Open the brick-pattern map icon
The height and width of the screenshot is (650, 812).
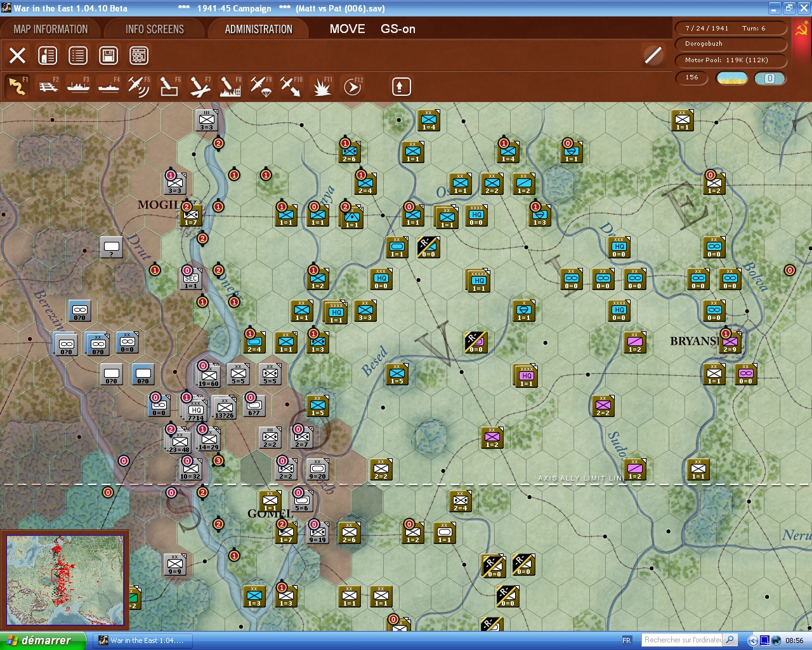click(x=139, y=55)
